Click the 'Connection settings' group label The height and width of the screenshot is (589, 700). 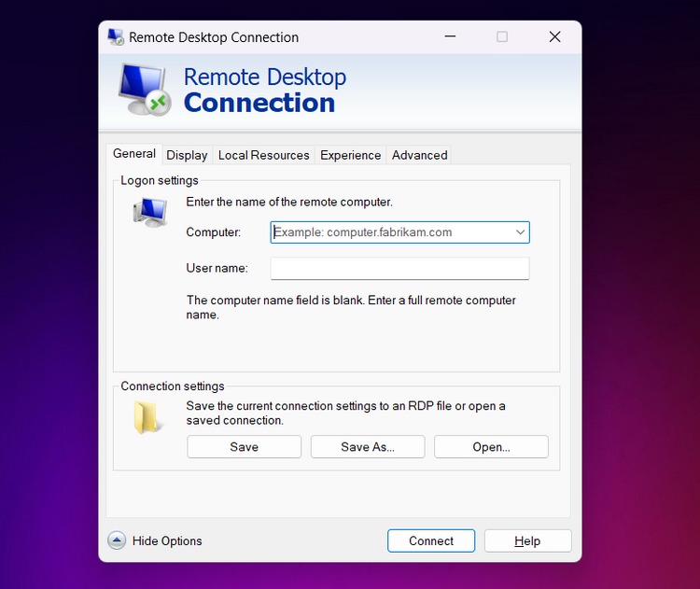pos(173,386)
